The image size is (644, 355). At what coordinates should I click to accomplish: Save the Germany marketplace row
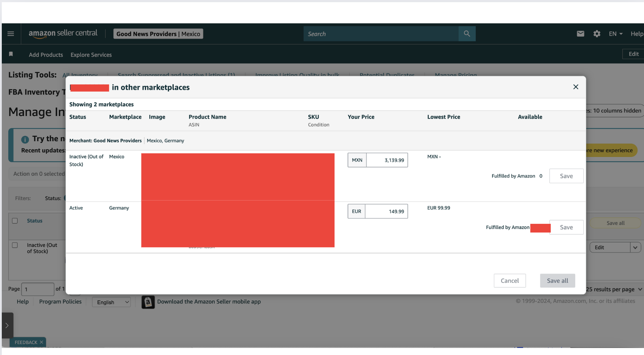pos(566,227)
